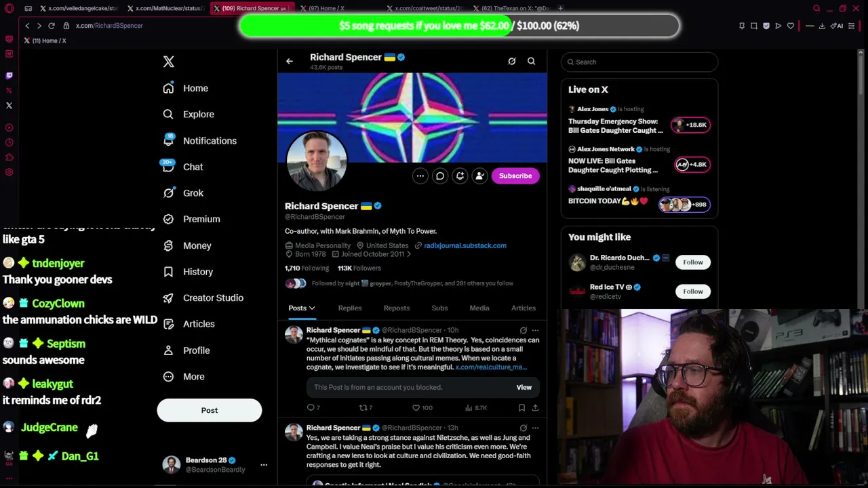Expand the Joined October 2011 chevron
This screenshot has width=868, height=488.
[408, 254]
